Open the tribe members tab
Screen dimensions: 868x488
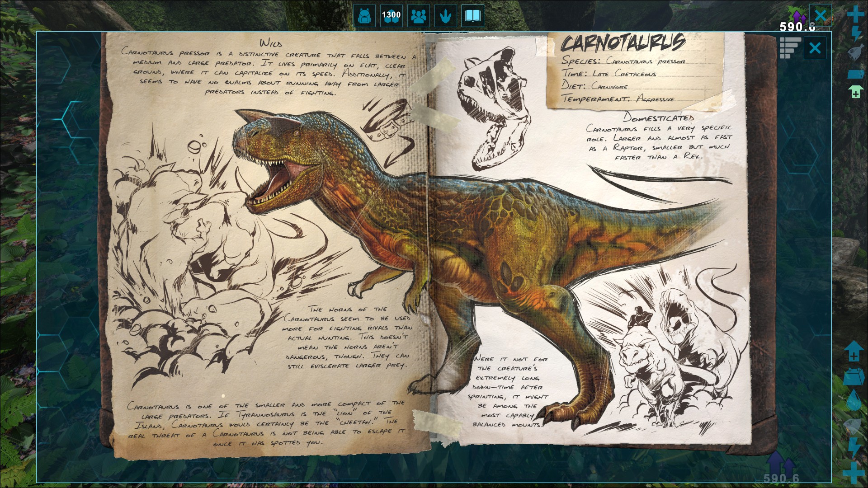click(x=419, y=16)
